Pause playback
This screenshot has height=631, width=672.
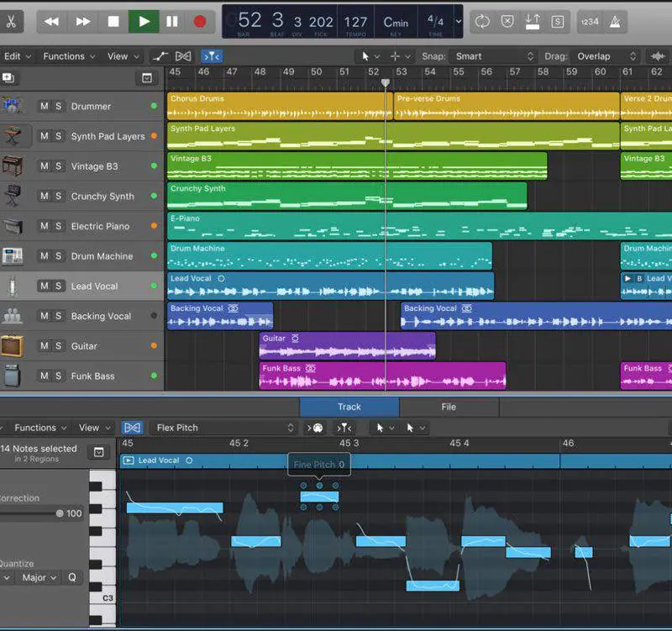[x=172, y=22]
